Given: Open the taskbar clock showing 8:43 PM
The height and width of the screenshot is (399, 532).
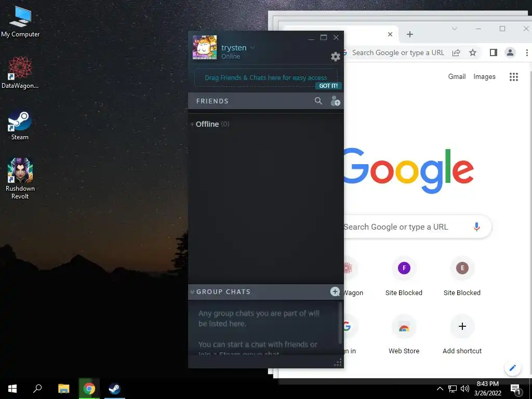Looking at the screenshot, I should (x=487, y=389).
